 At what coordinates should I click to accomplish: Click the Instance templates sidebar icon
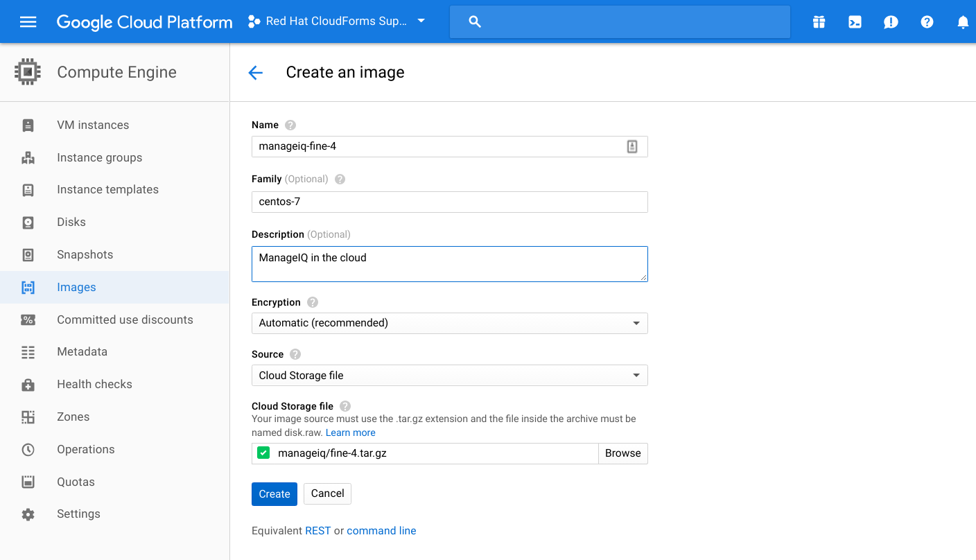click(x=28, y=190)
